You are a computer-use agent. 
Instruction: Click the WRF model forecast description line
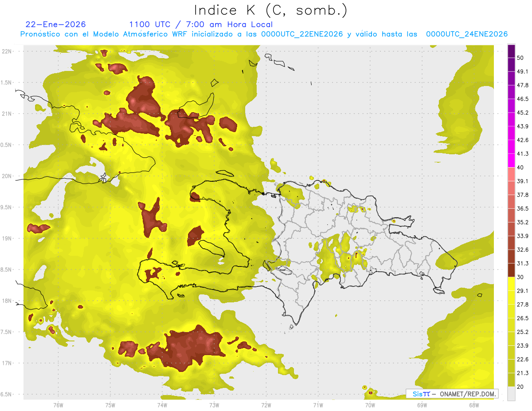pyautogui.click(x=264, y=34)
